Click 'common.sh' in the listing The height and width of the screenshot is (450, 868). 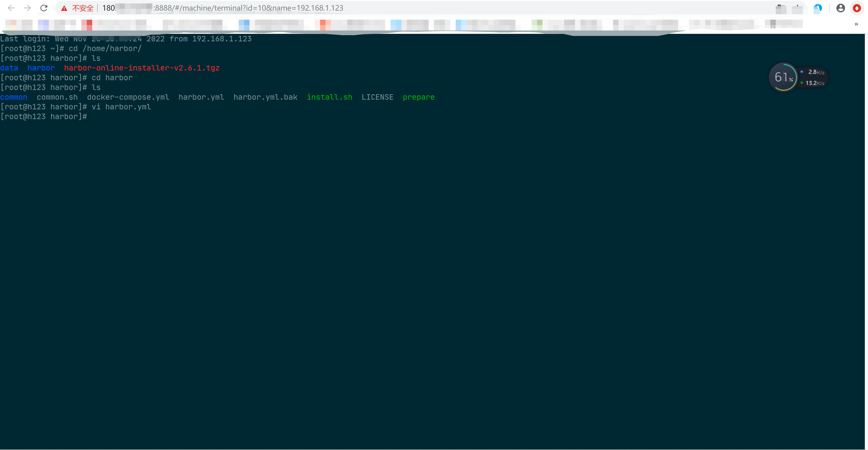point(57,97)
